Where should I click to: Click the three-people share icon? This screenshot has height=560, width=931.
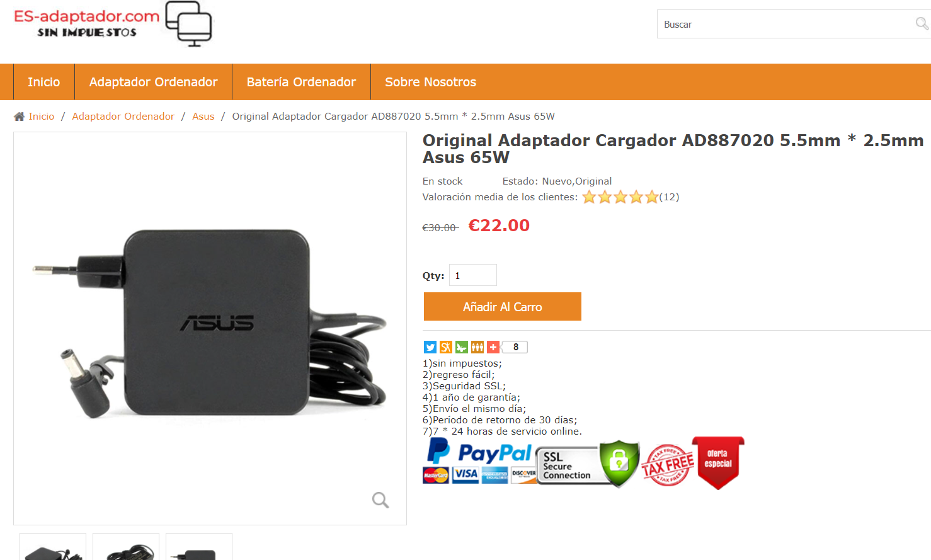point(477,347)
